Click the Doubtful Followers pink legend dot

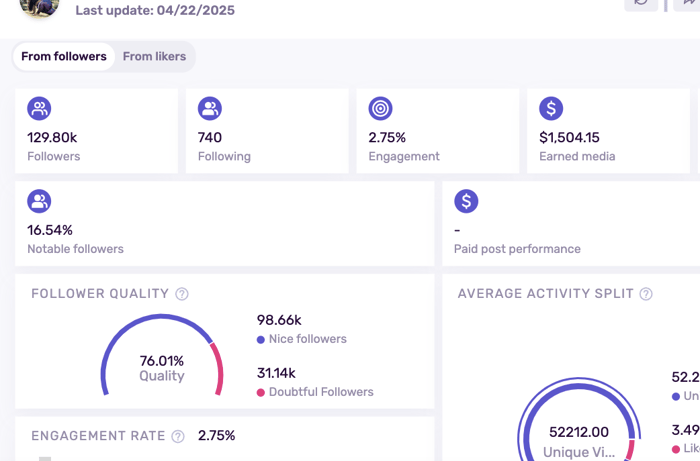tap(261, 393)
